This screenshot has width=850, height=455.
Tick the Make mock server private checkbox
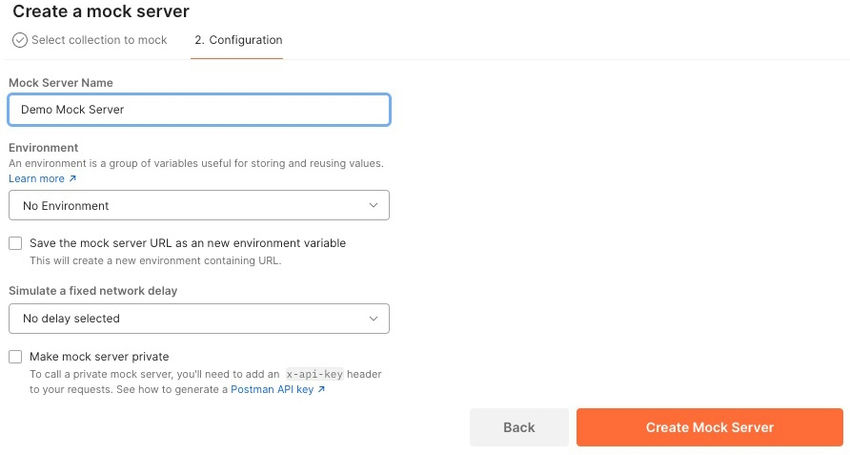(x=15, y=357)
